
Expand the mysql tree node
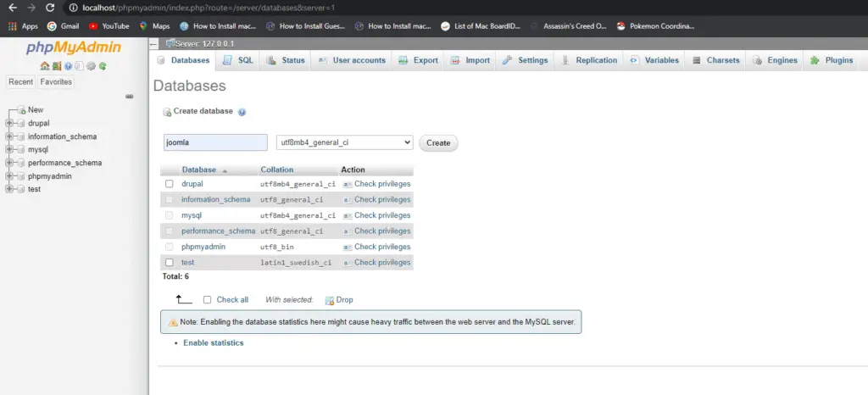(8, 150)
